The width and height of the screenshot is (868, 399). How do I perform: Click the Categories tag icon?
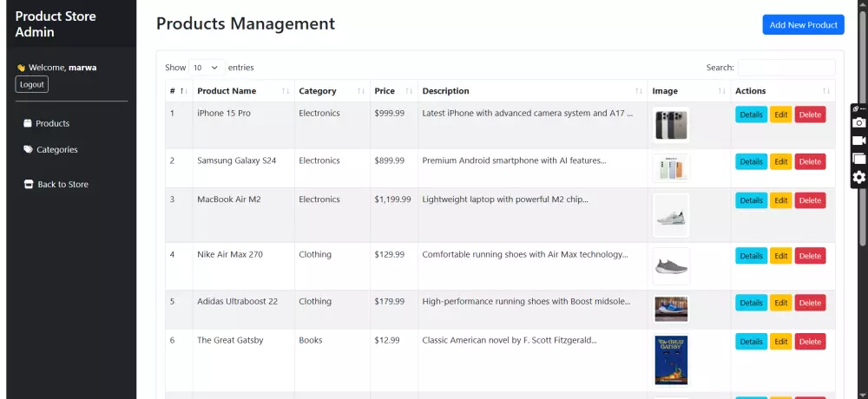[x=28, y=149]
